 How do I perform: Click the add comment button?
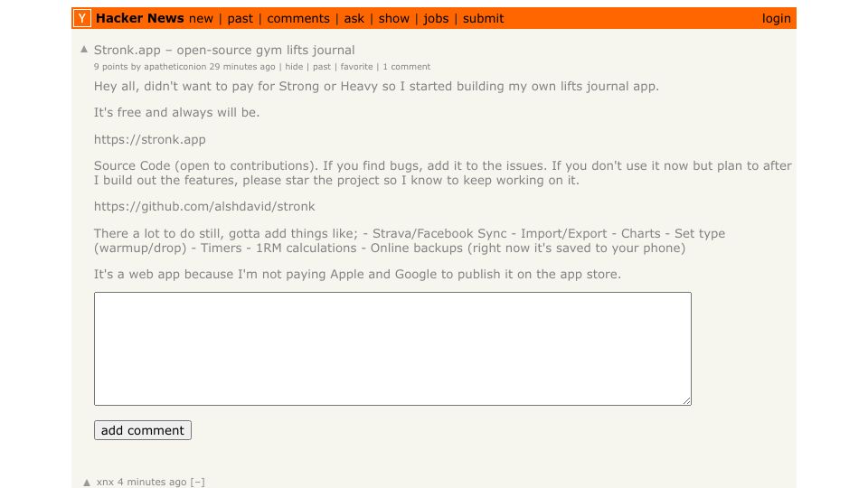(x=143, y=430)
